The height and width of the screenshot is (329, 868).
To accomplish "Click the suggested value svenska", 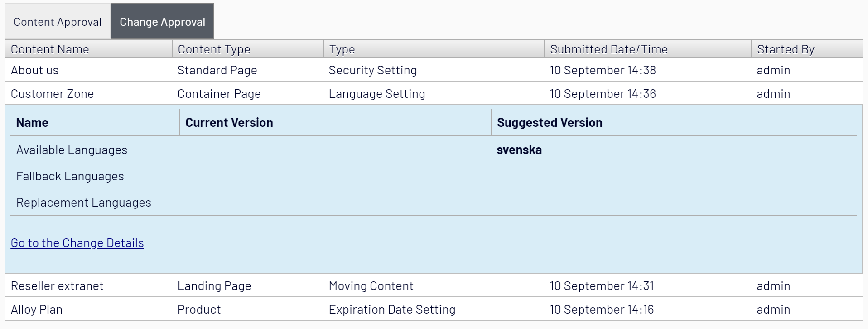I will click(x=519, y=150).
